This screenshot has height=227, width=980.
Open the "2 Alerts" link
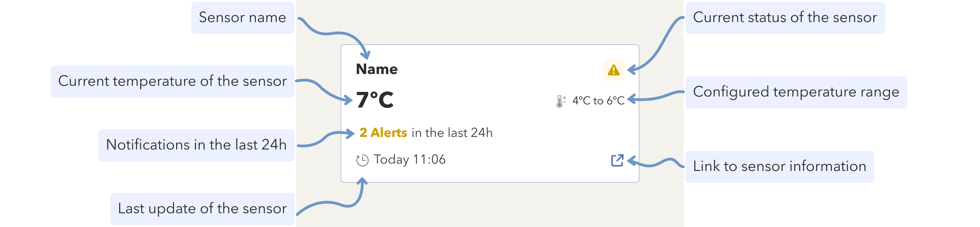[x=383, y=133]
